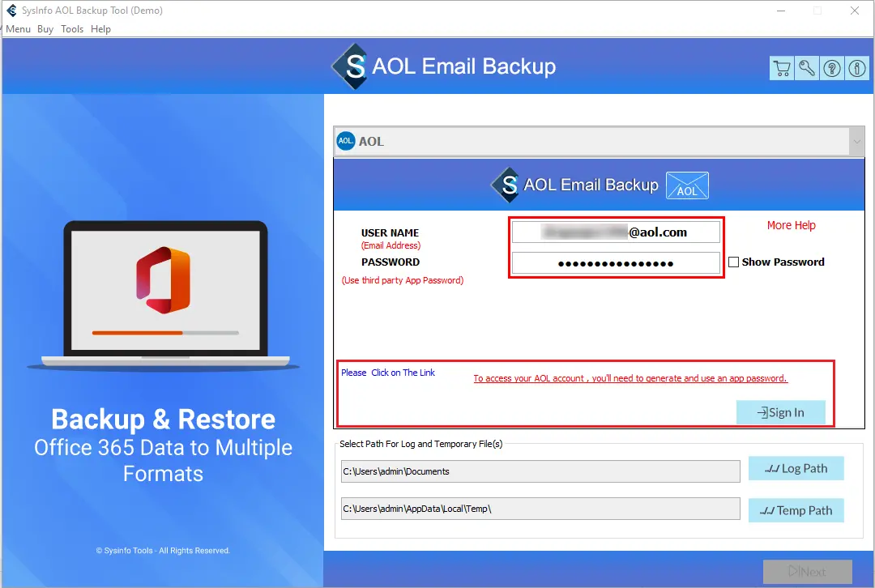Open the Help menu
The image size is (875, 588).
coord(100,29)
